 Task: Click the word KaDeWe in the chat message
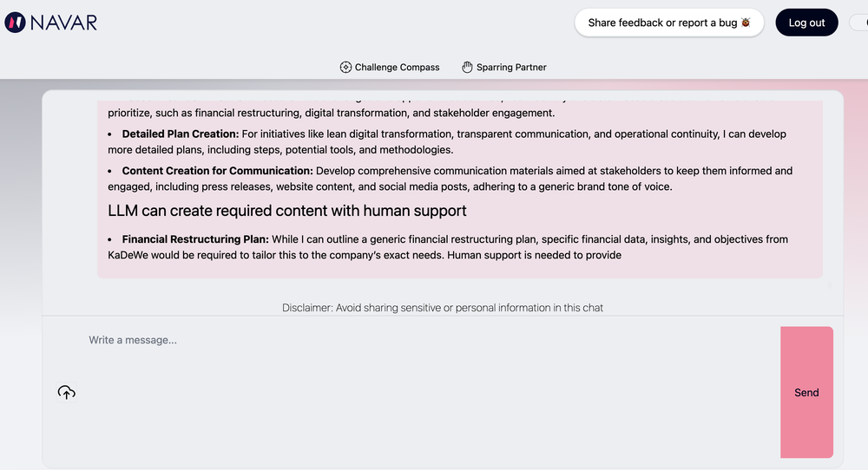(128, 255)
